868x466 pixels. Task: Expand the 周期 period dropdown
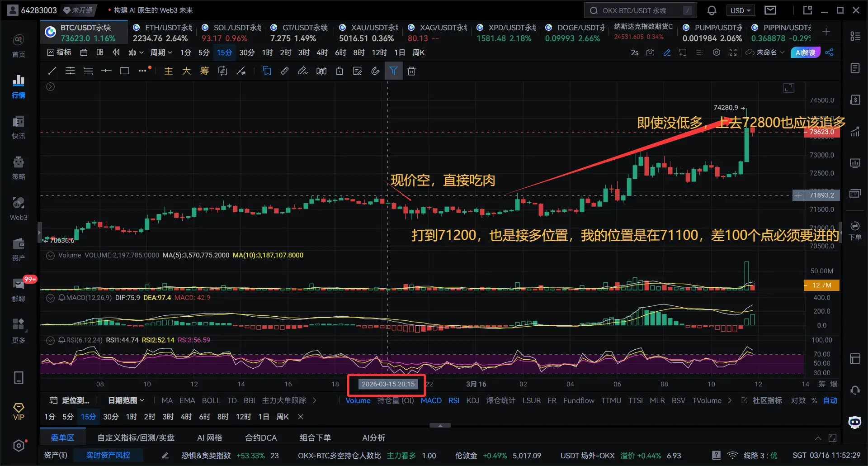coord(161,52)
